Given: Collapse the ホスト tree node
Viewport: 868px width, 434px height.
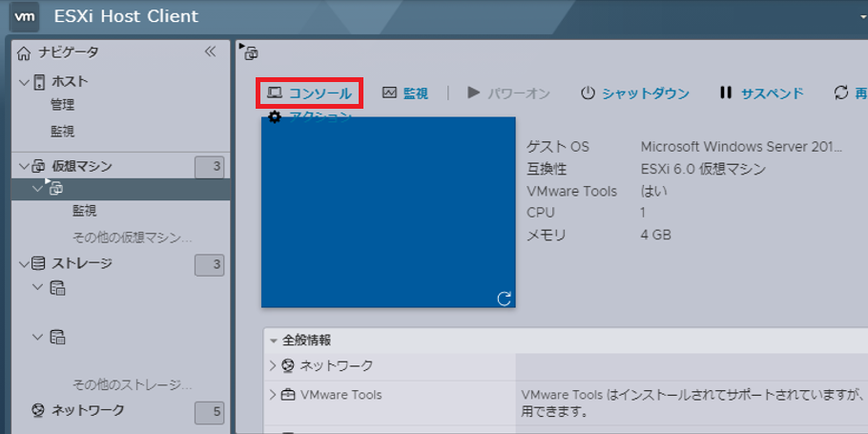Looking at the screenshot, I should click(24, 82).
